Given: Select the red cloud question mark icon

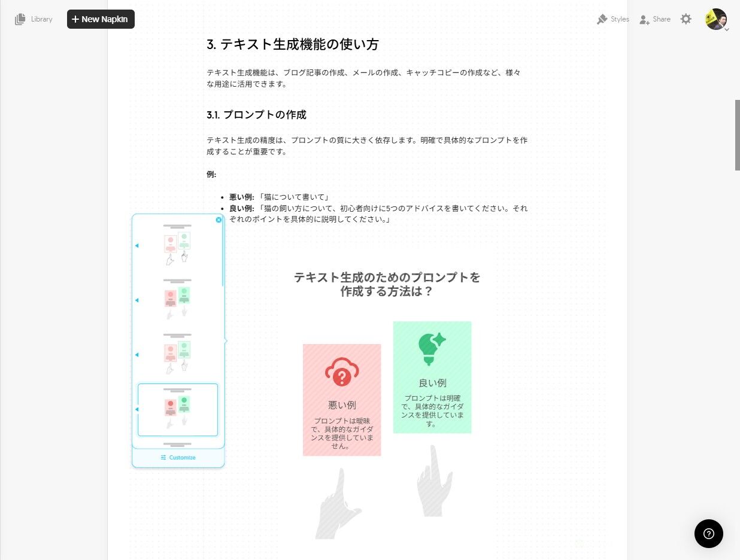Looking at the screenshot, I should [342, 372].
